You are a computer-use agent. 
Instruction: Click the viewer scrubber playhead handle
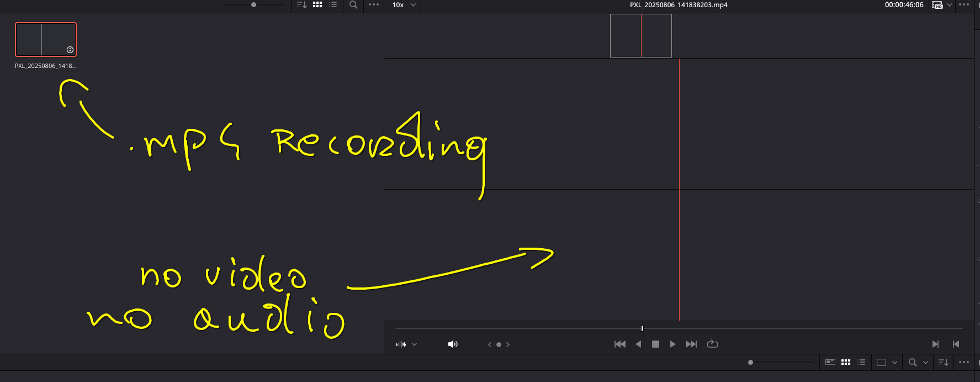(642, 328)
